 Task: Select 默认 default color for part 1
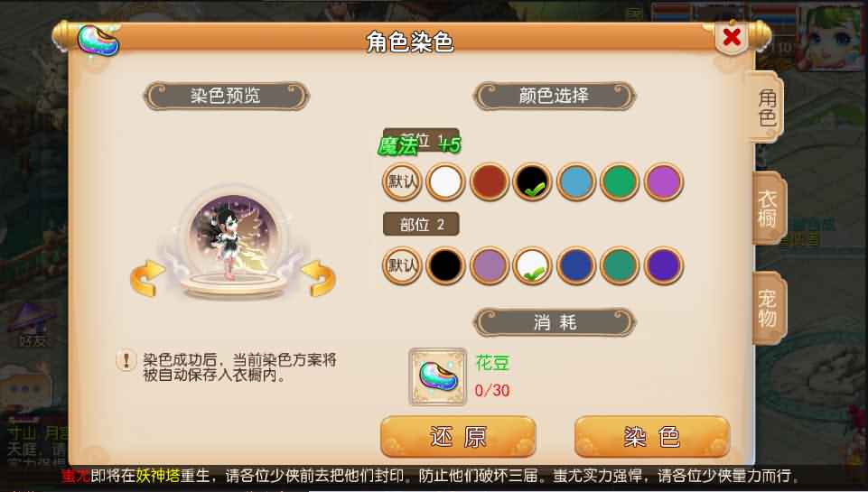tap(402, 181)
